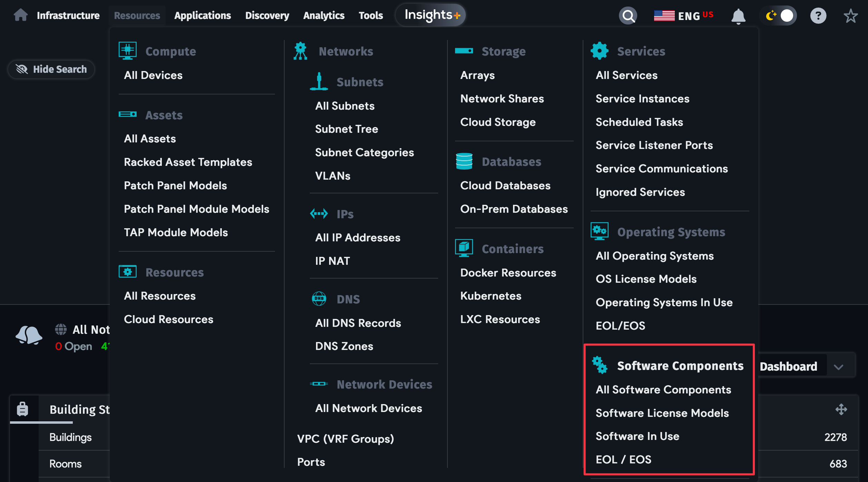Screen dimensions: 868x482
Task: Click the Storage section icon
Action: pyautogui.click(x=464, y=51)
